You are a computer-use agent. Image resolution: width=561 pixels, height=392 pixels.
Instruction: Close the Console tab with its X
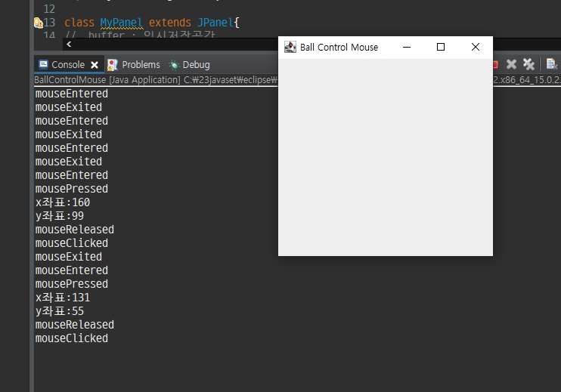(95, 65)
